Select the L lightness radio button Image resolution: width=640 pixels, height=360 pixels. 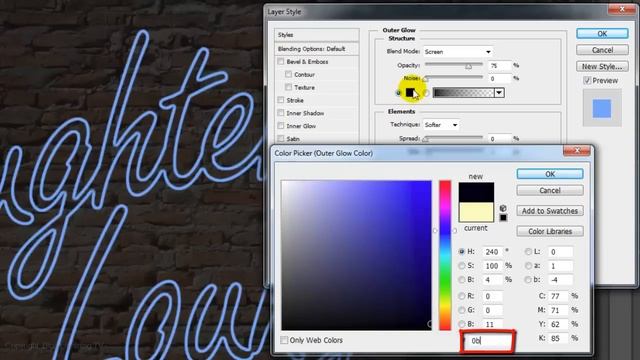[528, 252]
